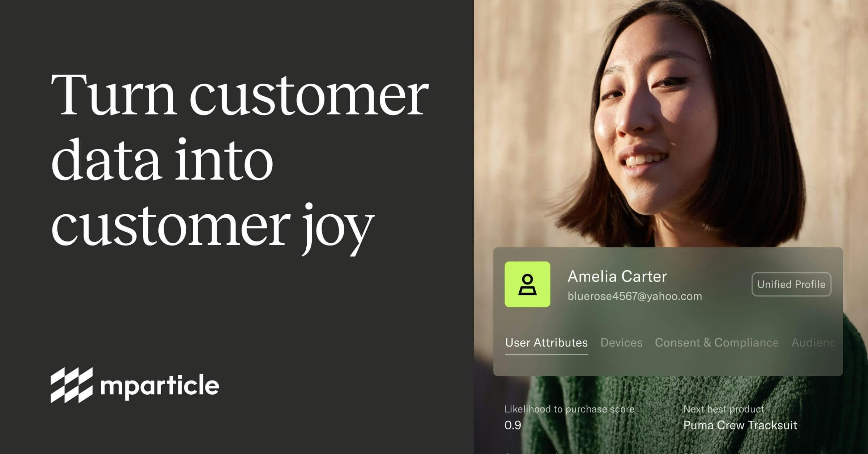Click the Puma Crew Tracksuit product value
The image size is (868, 454).
(740, 425)
